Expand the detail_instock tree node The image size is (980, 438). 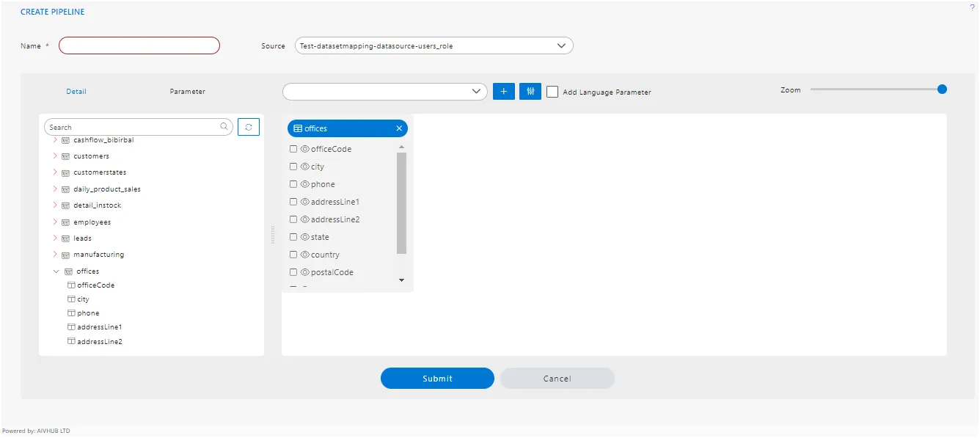pyautogui.click(x=55, y=205)
